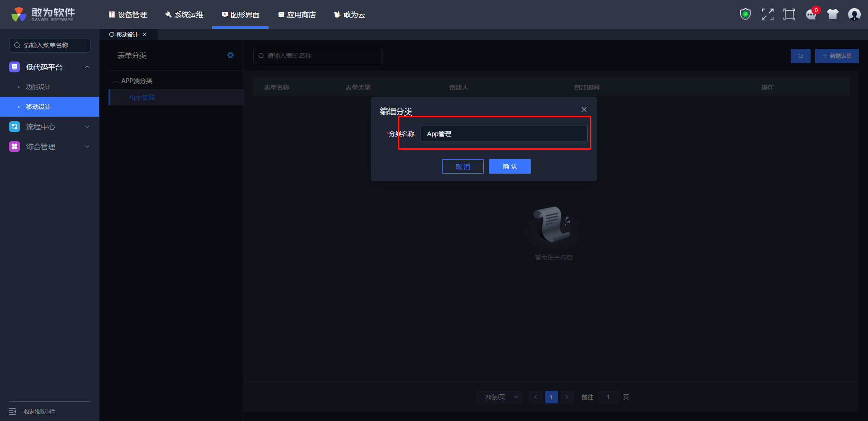This screenshot has width=868, height=421.
Task: Click the 请输入表单名称 search field
Action: (x=318, y=56)
